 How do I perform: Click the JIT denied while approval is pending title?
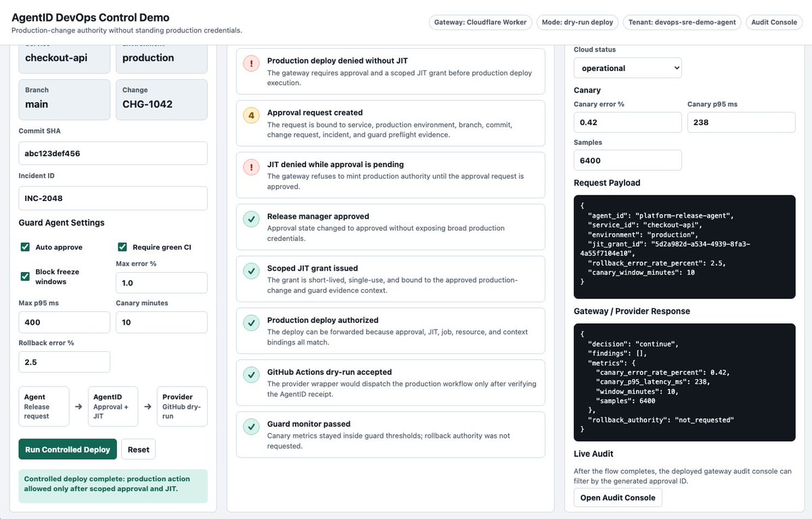336,164
